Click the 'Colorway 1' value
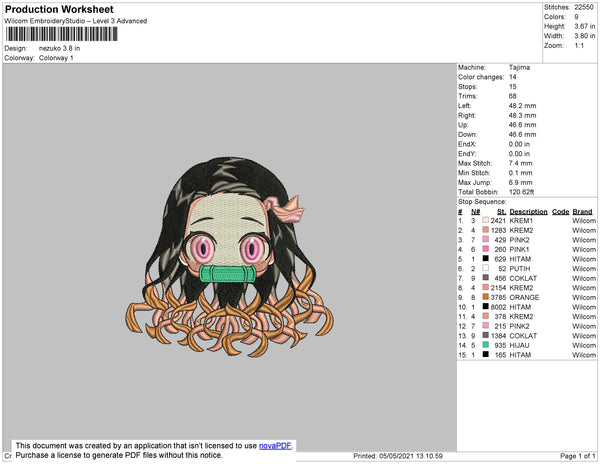Screen dimensions: 600x464 point(56,58)
